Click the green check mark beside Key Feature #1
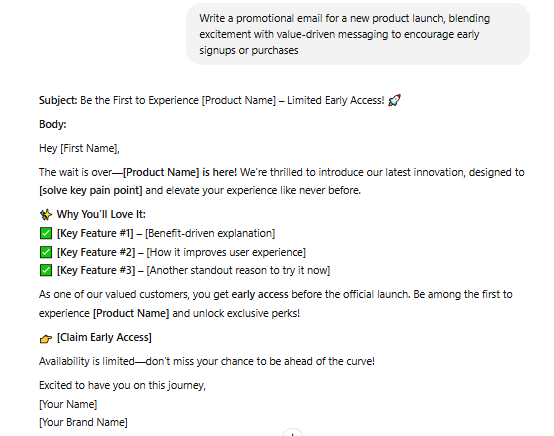 (x=46, y=233)
